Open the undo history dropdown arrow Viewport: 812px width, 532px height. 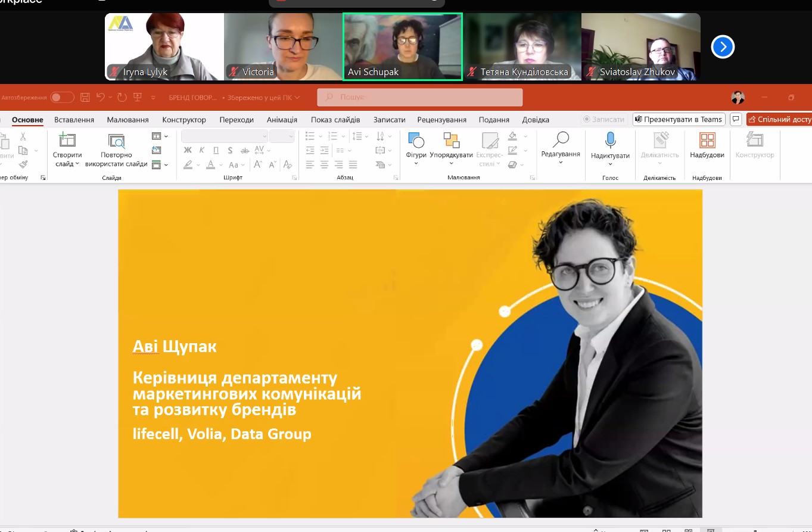click(x=110, y=97)
